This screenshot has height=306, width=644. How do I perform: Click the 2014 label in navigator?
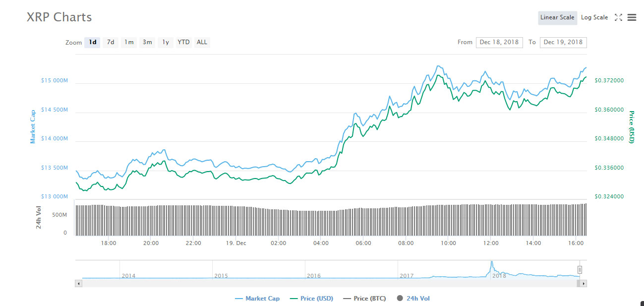pos(128,275)
